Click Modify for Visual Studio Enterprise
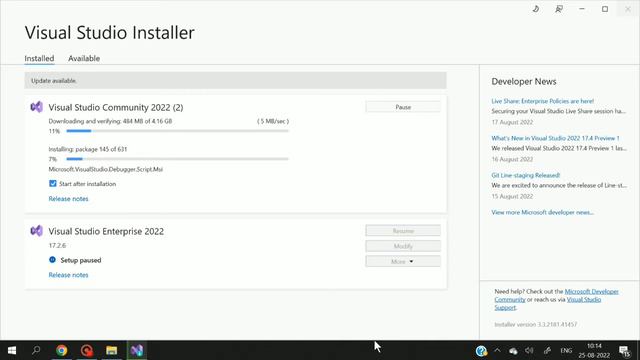 (403, 246)
